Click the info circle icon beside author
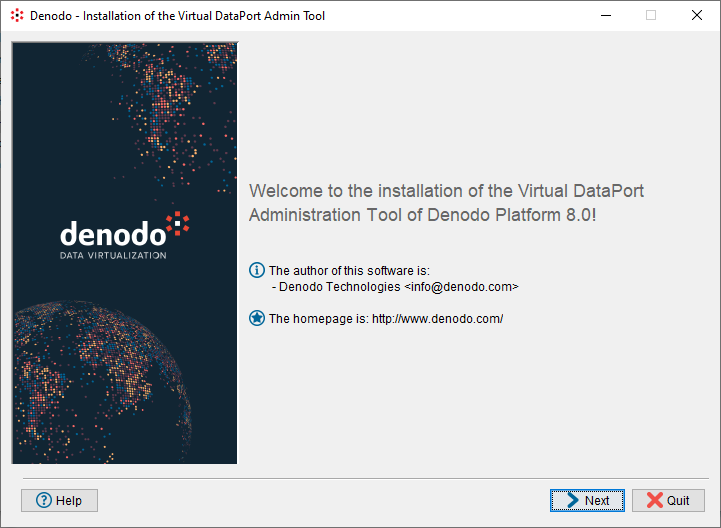The height and width of the screenshot is (528, 721). tap(257, 270)
